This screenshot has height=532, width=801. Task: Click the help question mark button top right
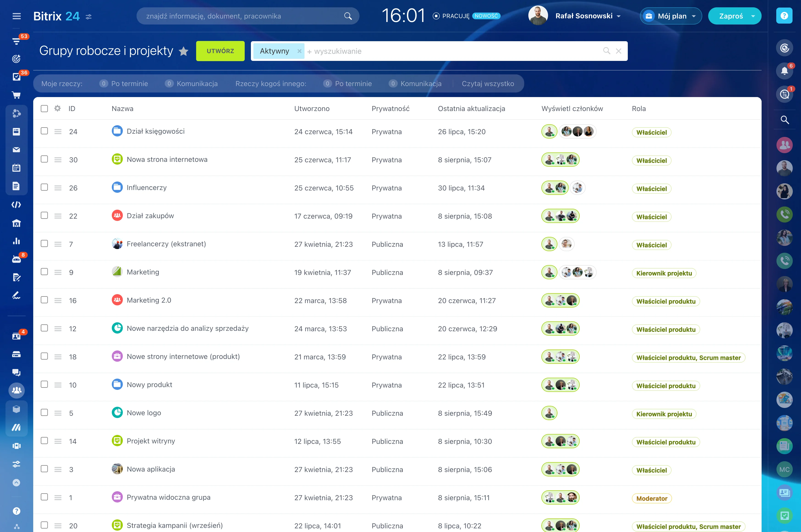[x=784, y=16]
